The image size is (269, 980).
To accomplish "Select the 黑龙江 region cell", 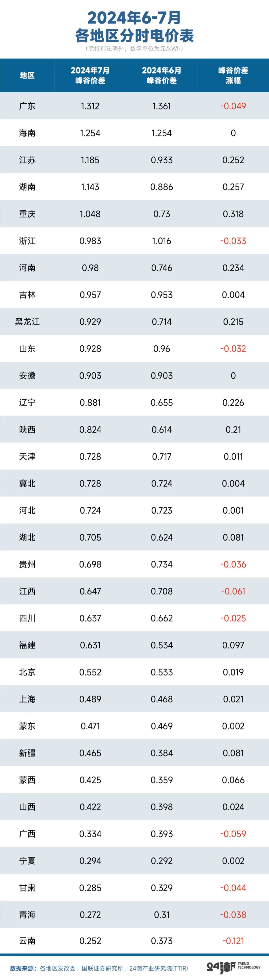I will tap(27, 322).
